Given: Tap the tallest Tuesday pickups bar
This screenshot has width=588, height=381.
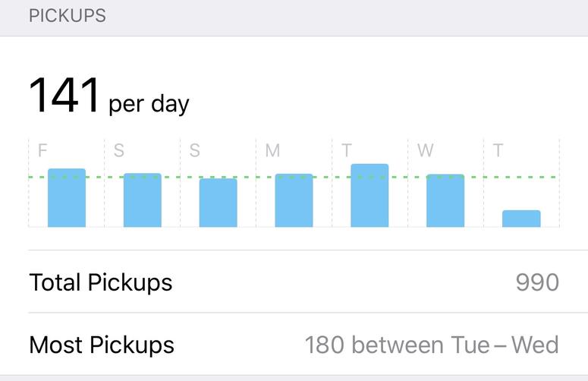Looking at the screenshot, I should click(369, 195).
